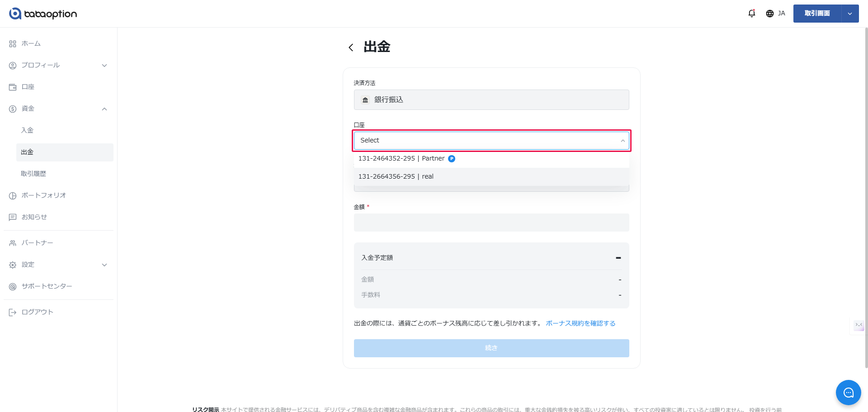Screen dimensions: 868x412
Task: Open dropdown arrow next to 取引画面
Action: (850, 14)
